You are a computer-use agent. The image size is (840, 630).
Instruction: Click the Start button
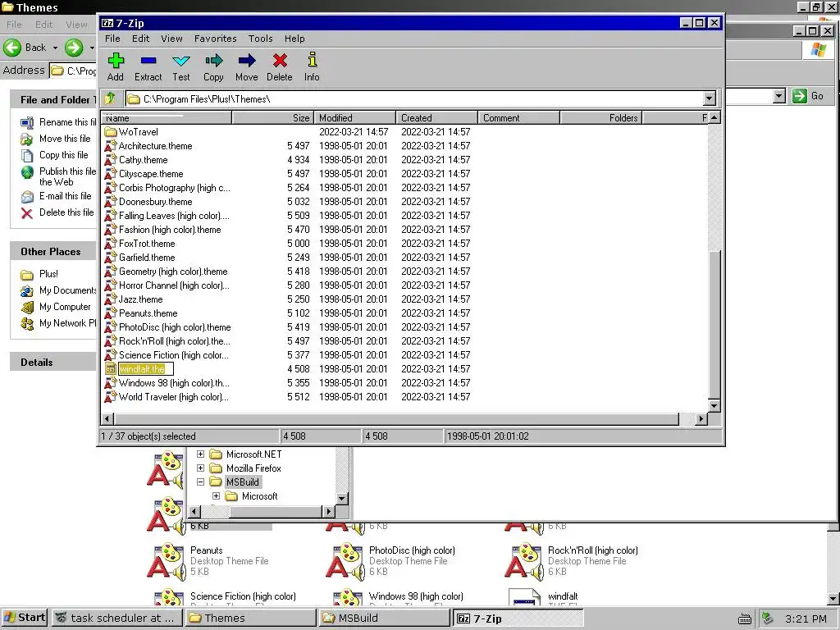coord(25,618)
